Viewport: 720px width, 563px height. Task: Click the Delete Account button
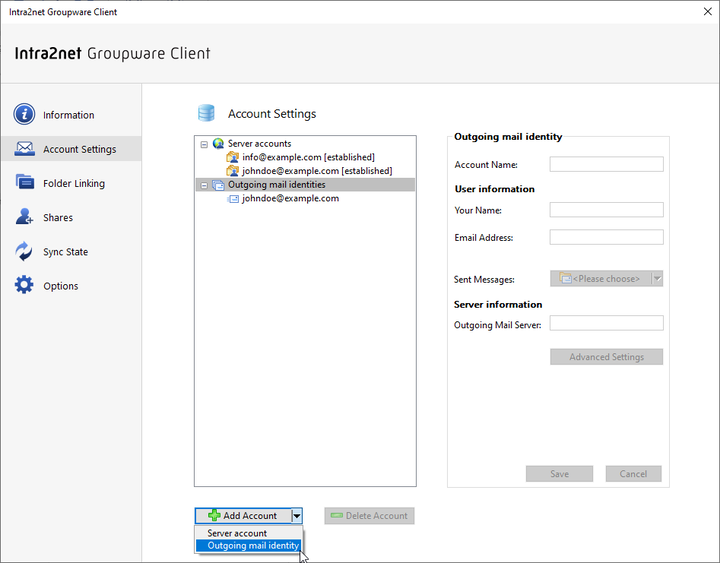[x=369, y=516]
